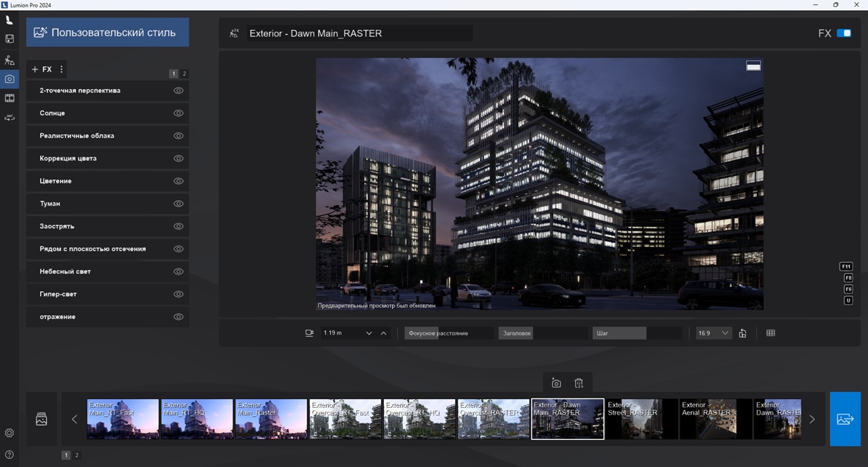Hide the Туман effect visibility eye
This screenshot has height=467, width=868.
click(178, 204)
